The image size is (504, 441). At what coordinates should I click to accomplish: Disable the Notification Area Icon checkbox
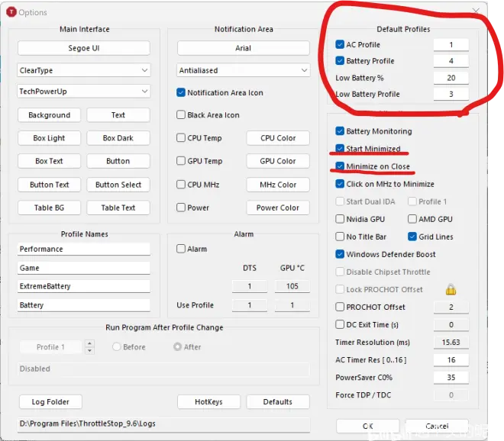pos(181,92)
